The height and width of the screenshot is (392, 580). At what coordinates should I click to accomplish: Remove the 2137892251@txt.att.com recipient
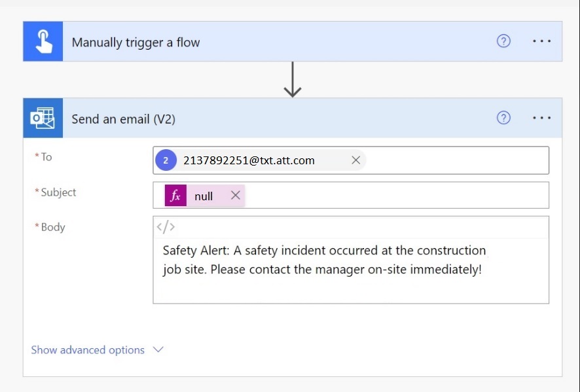click(x=356, y=160)
